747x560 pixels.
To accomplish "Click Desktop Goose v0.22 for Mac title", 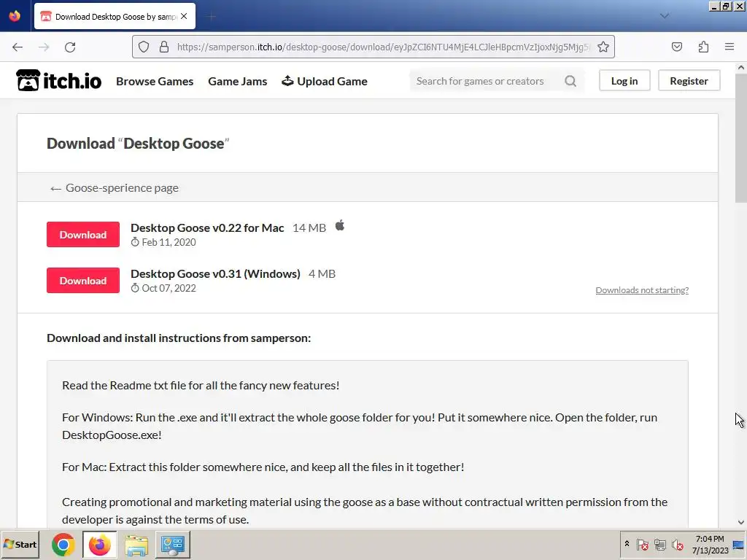I will point(207,227).
